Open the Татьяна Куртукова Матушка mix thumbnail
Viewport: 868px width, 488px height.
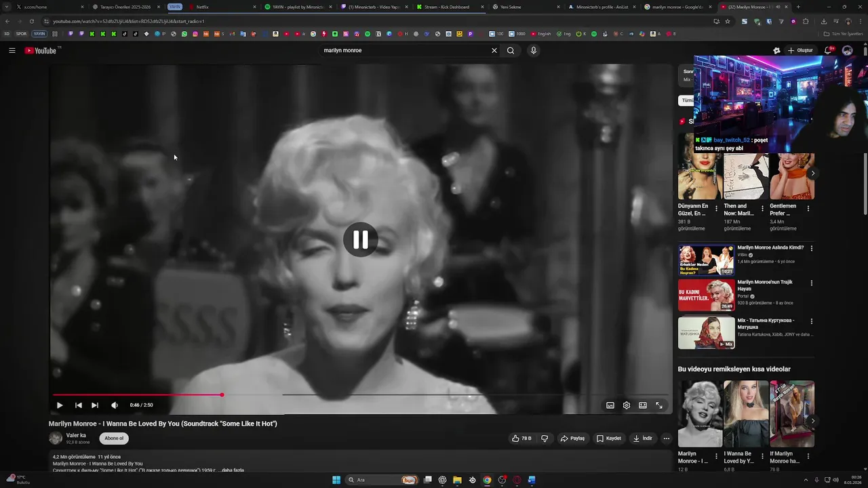[706, 333]
